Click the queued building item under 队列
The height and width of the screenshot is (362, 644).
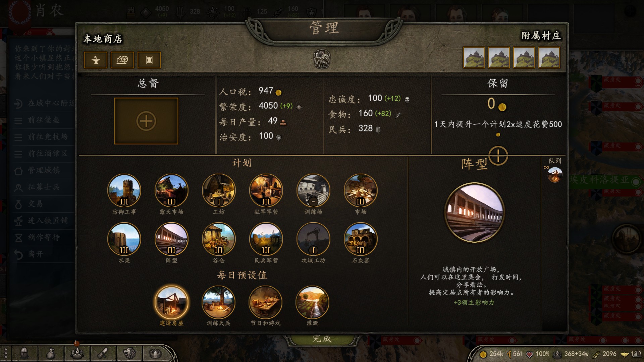click(555, 175)
